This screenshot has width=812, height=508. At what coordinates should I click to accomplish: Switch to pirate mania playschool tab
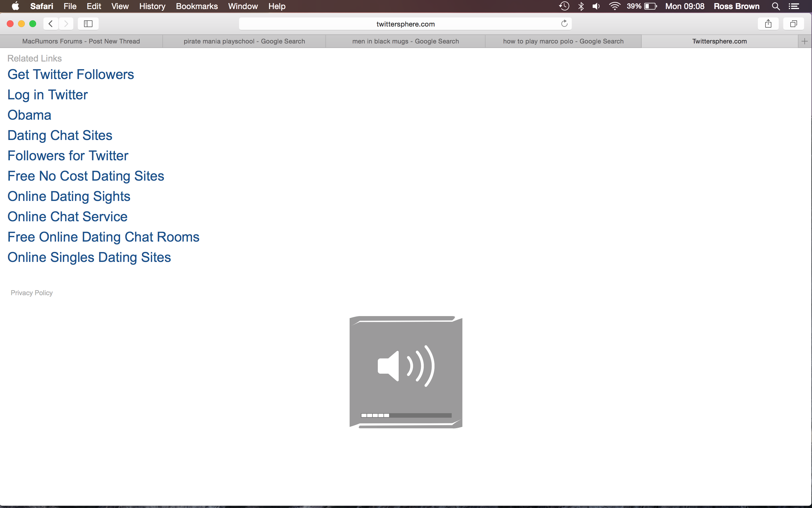(244, 41)
